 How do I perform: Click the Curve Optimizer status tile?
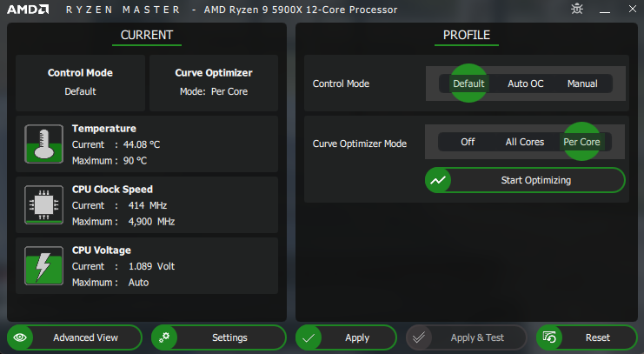click(213, 82)
